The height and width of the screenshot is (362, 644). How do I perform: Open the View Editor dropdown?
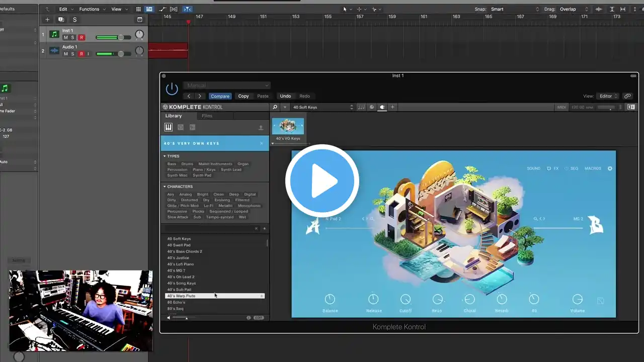point(608,96)
